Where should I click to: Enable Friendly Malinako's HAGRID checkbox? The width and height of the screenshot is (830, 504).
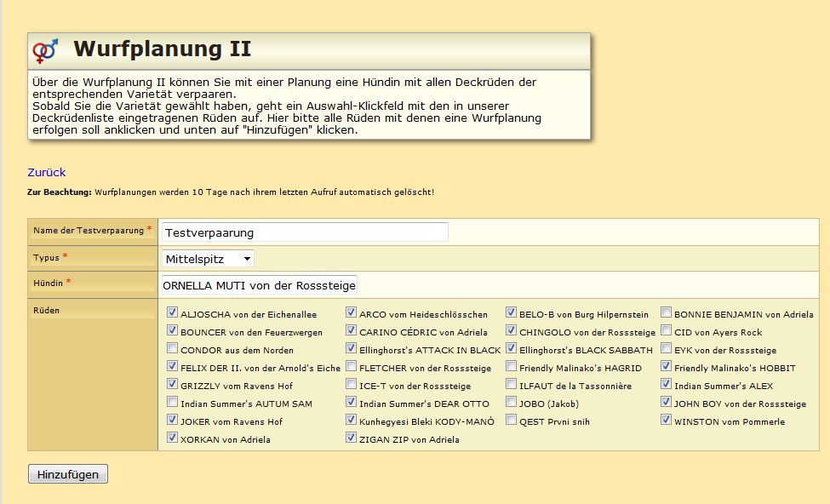tap(512, 367)
